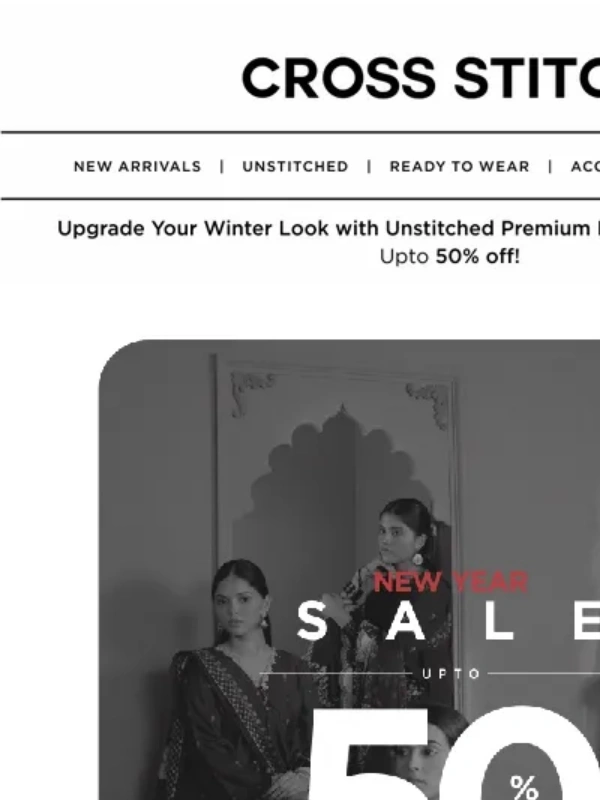Screen dimensions: 600x800
Task: Click the letter L in SALE
Action: pyautogui.click(x=498, y=620)
